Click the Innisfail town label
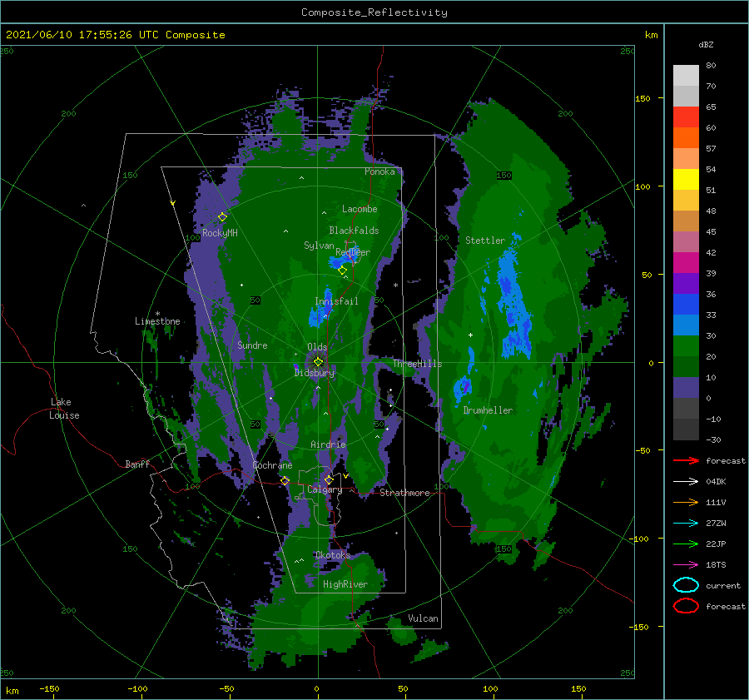749x700 pixels. click(x=336, y=301)
